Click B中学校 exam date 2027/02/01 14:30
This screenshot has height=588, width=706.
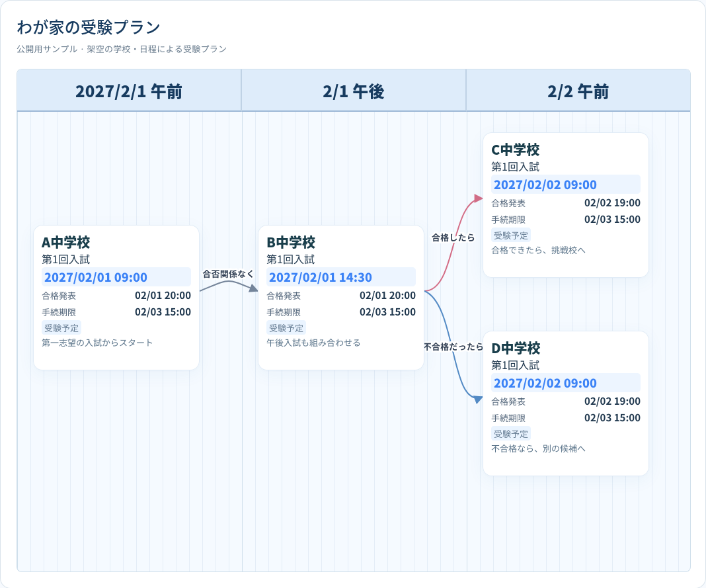pos(341,277)
